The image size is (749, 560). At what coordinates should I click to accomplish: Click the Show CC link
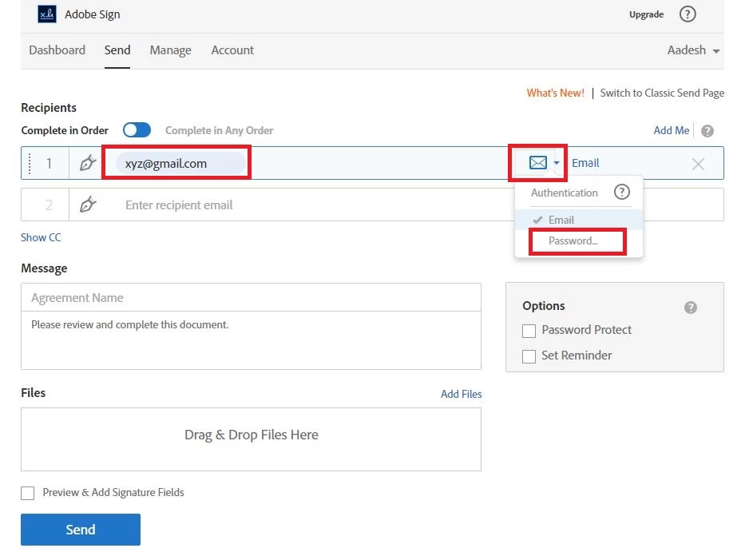tap(41, 237)
